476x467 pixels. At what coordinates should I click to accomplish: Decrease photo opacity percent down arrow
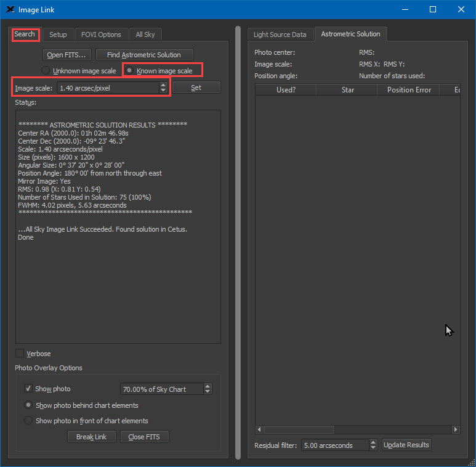(208, 391)
